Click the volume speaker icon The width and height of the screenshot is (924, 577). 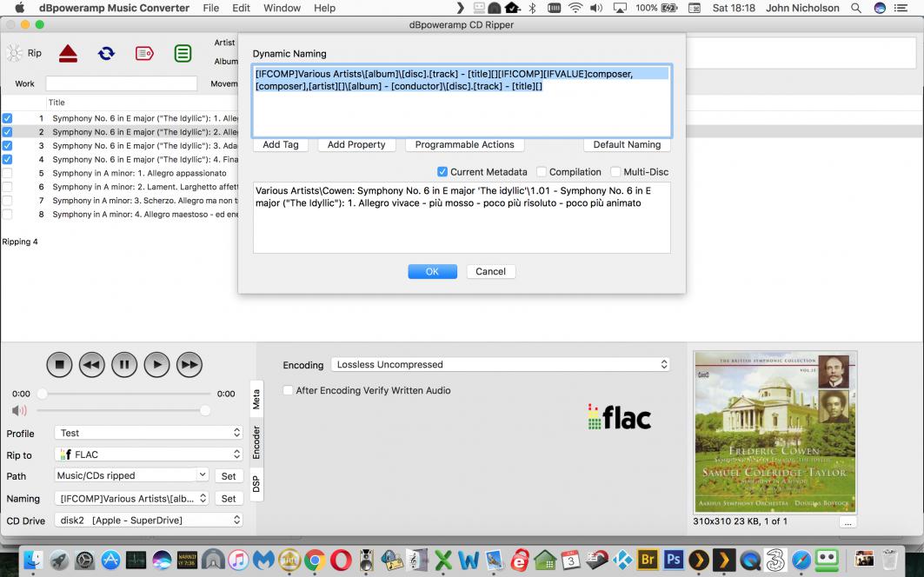(x=19, y=410)
